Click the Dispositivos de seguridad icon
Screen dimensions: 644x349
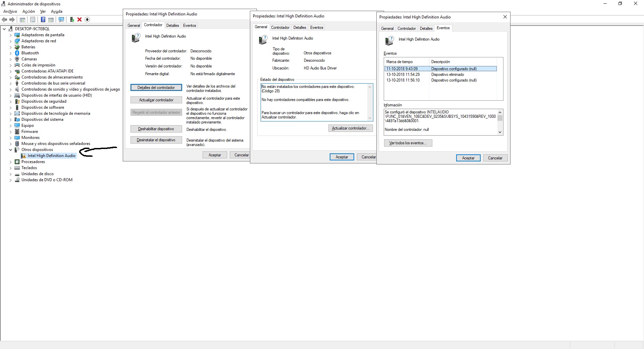[x=17, y=101]
